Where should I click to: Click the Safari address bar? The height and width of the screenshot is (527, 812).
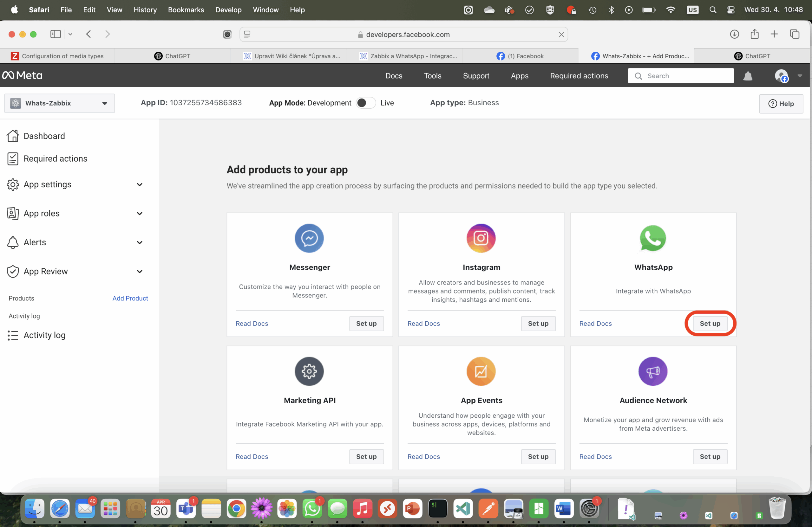click(x=403, y=35)
